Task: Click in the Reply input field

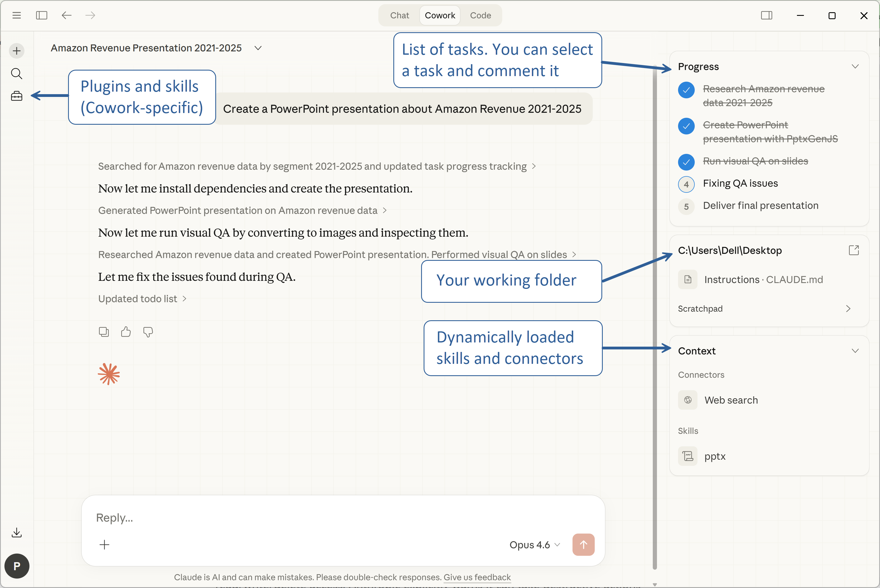Action: pos(300,517)
